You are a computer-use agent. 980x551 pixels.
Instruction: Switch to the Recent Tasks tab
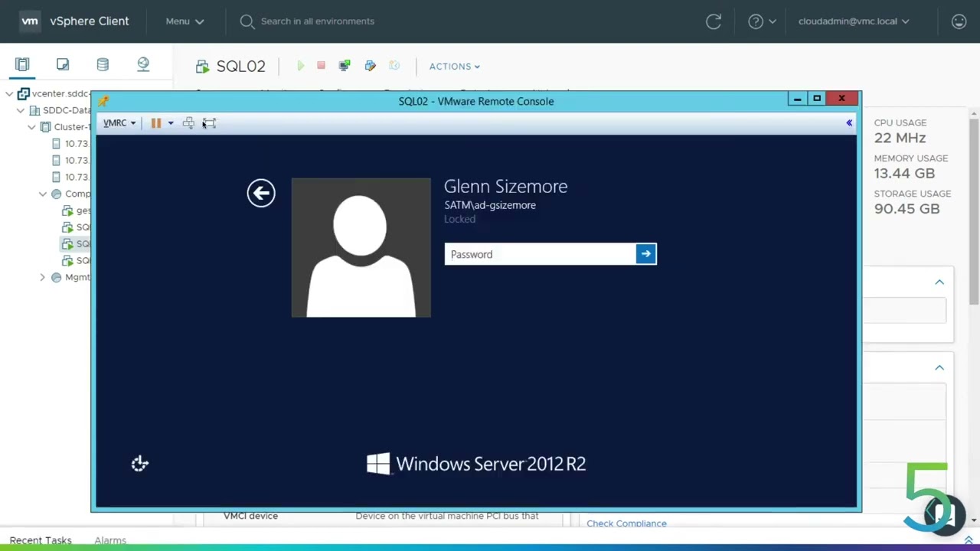click(x=41, y=540)
